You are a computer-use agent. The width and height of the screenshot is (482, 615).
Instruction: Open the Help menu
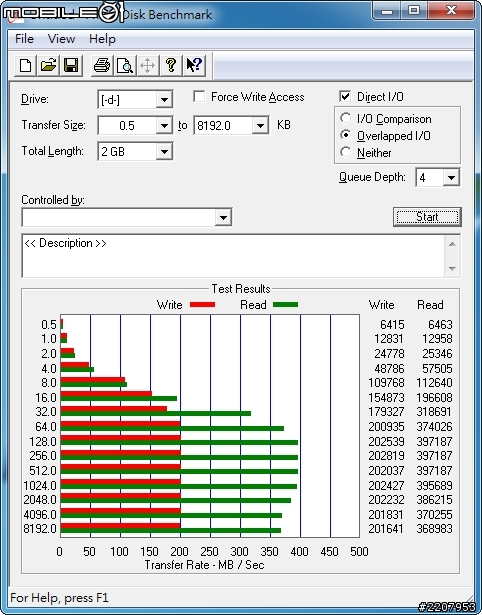(102, 39)
